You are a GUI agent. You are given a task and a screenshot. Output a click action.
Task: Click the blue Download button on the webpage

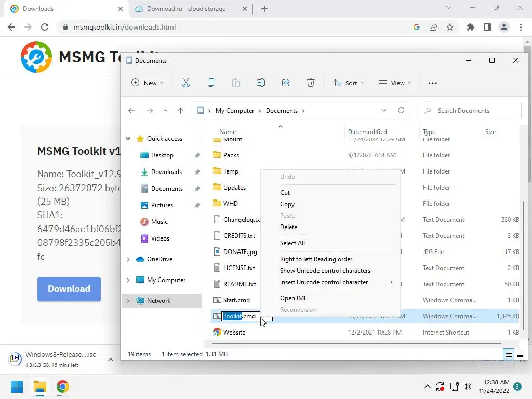(x=69, y=289)
